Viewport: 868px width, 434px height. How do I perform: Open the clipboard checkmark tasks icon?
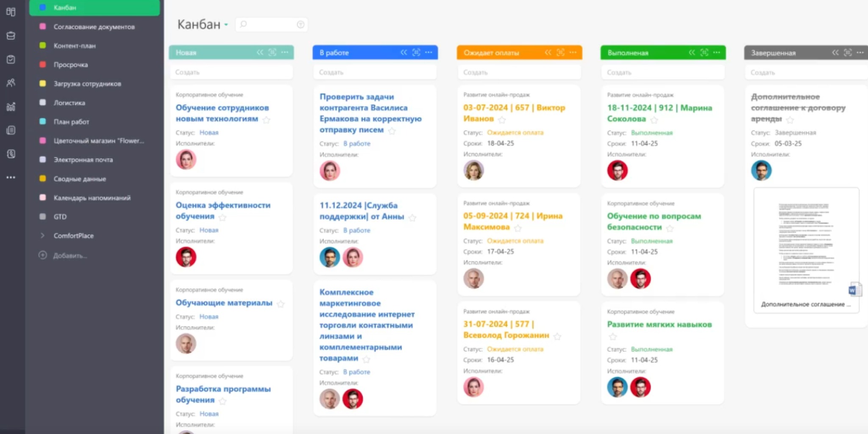click(11, 59)
